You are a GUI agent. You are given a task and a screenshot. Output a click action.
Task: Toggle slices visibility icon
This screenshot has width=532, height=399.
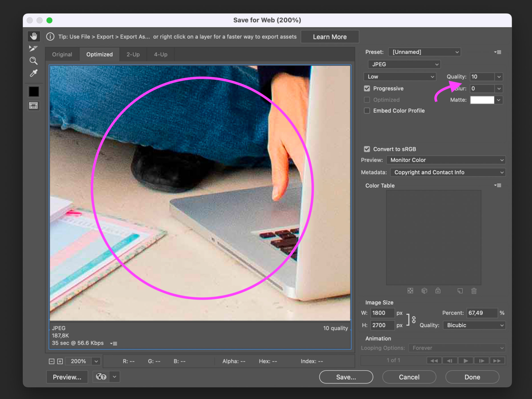point(33,106)
